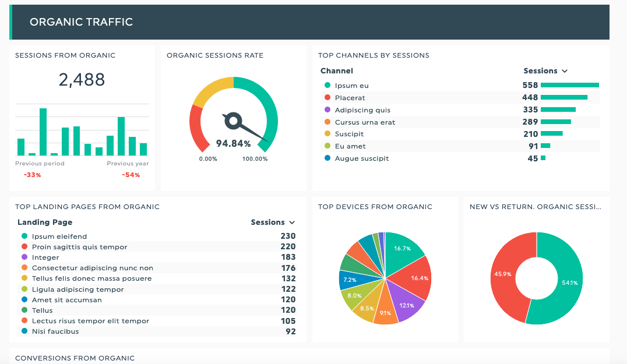Click the 94.84% gauge value
The height and width of the screenshot is (364, 627).
(x=233, y=143)
